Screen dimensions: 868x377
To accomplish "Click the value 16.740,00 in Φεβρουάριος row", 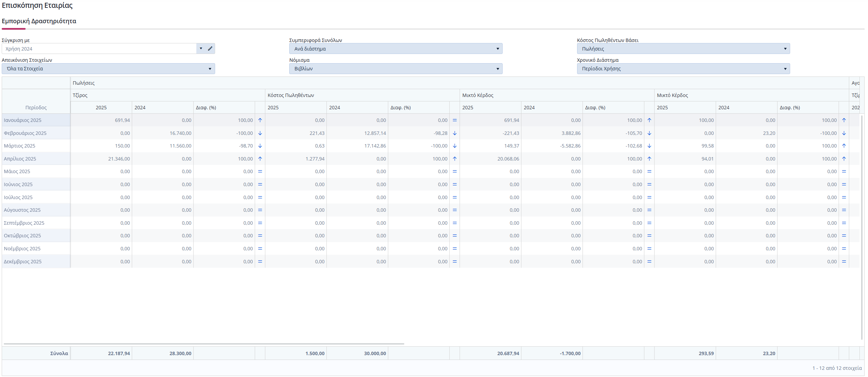I will [180, 133].
